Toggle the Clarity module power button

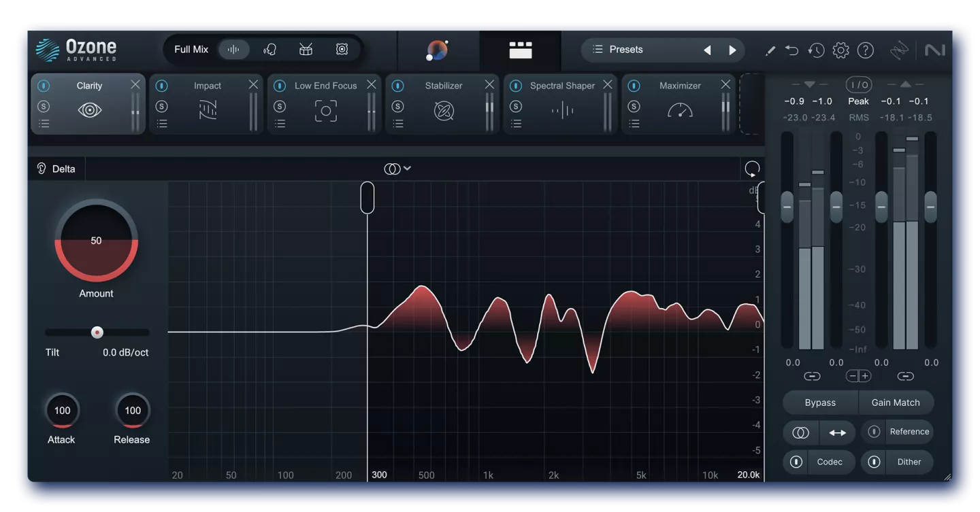pyautogui.click(x=44, y=86)
